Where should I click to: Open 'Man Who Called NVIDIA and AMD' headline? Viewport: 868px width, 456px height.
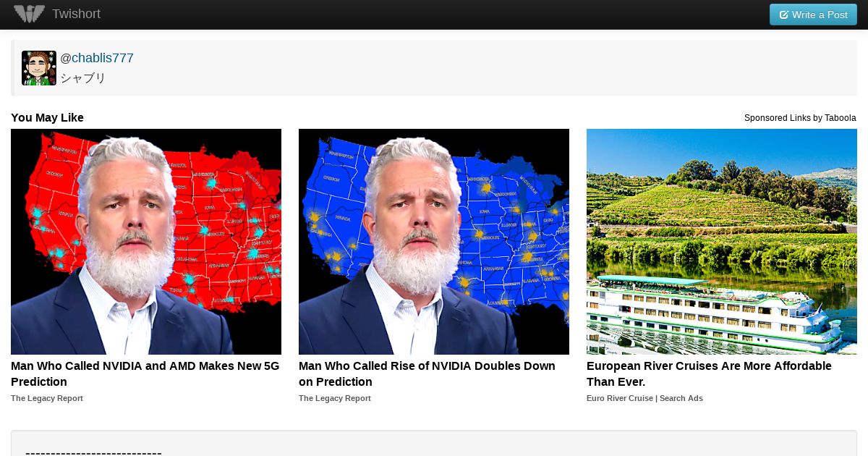pos(145,374)
